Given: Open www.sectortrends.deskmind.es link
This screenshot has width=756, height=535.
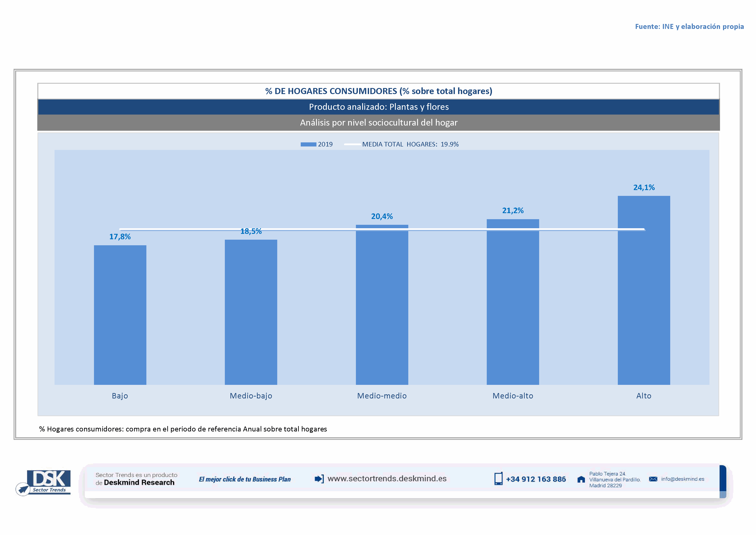Looking at the screenshot, I should coord(387,478).
